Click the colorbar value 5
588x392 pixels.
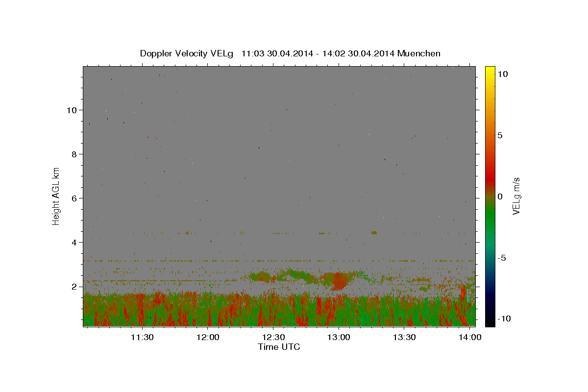(500, 135)
